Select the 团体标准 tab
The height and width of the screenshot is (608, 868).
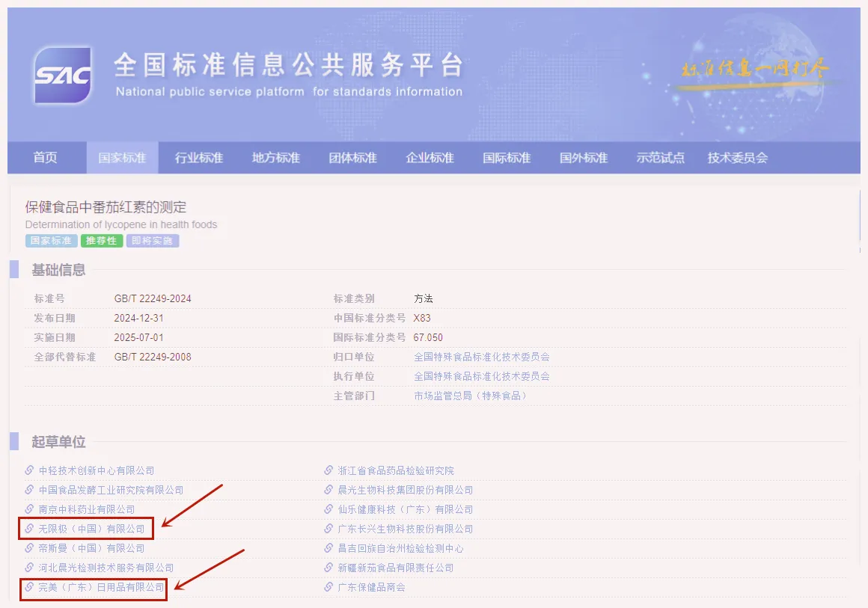pyautogui.click(x=352, y=158)
